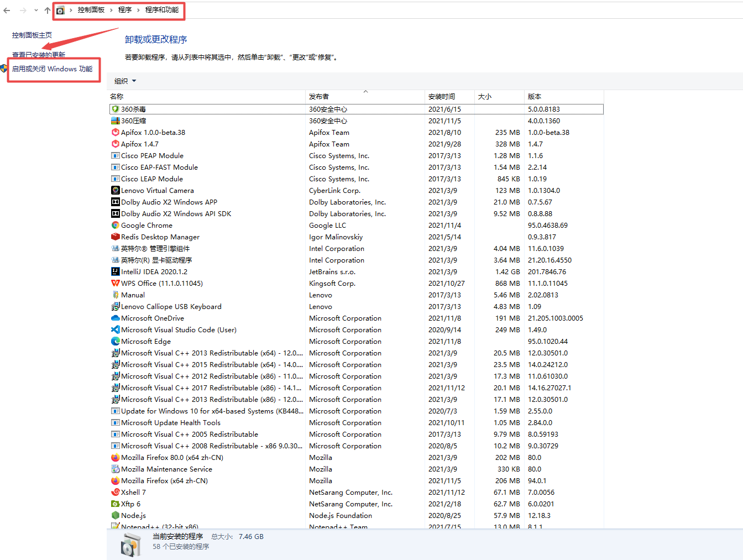Click the Redis Desktop Manager icon
Screen dimensions: 743x560
pos(116,237)
